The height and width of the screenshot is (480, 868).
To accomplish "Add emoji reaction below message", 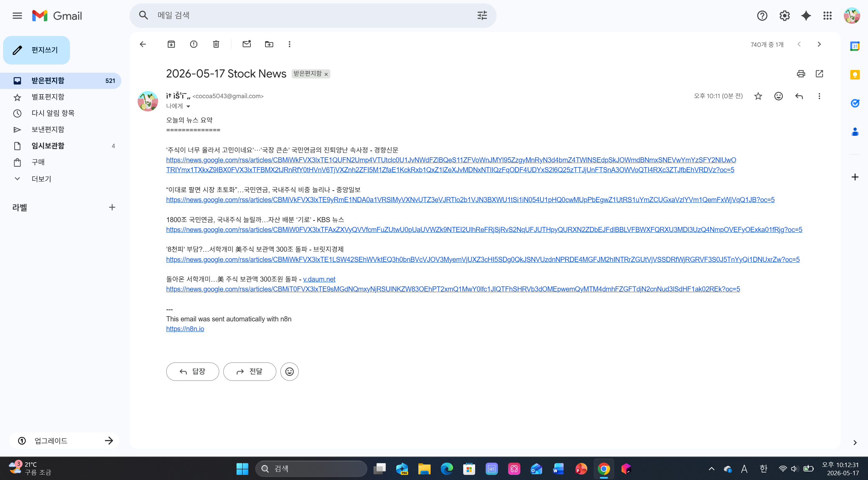I will click(x=290, y=372).
